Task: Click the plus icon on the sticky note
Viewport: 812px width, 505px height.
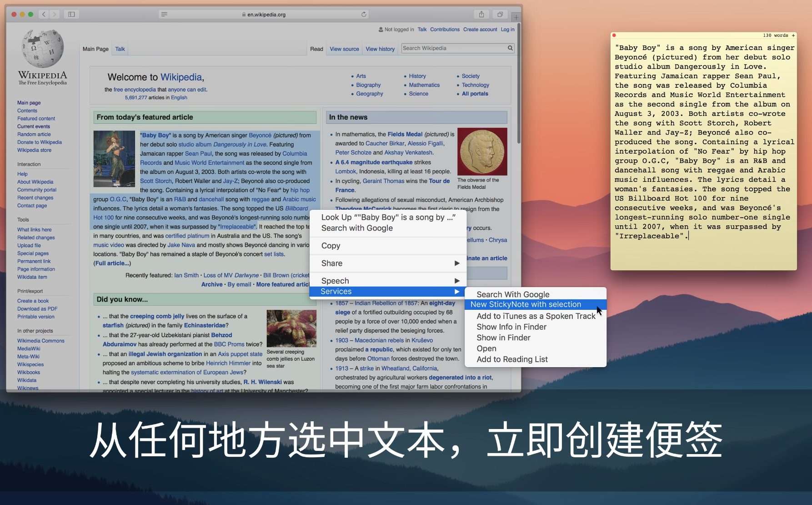Action: 793,35
